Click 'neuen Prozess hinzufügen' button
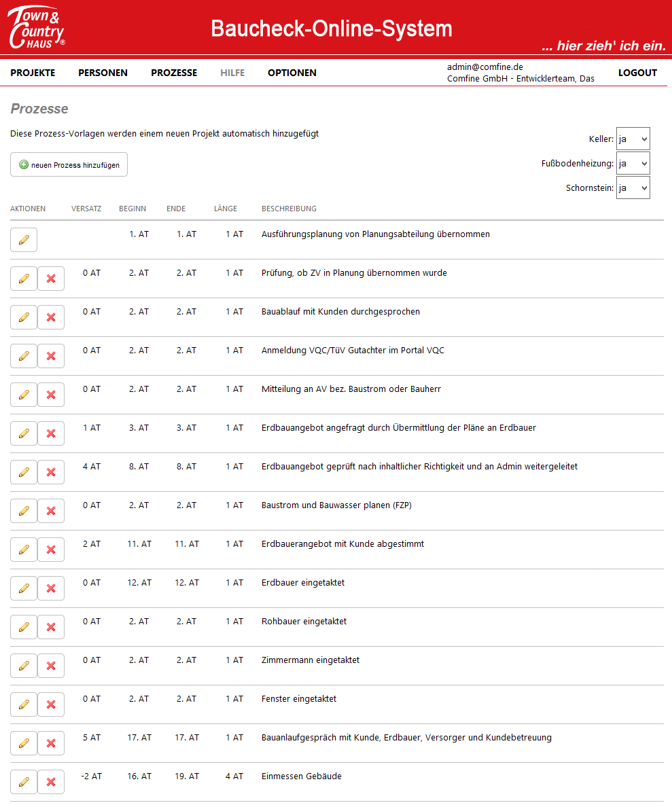The height and width of the screenshot is (805, 672). [69, 164]
